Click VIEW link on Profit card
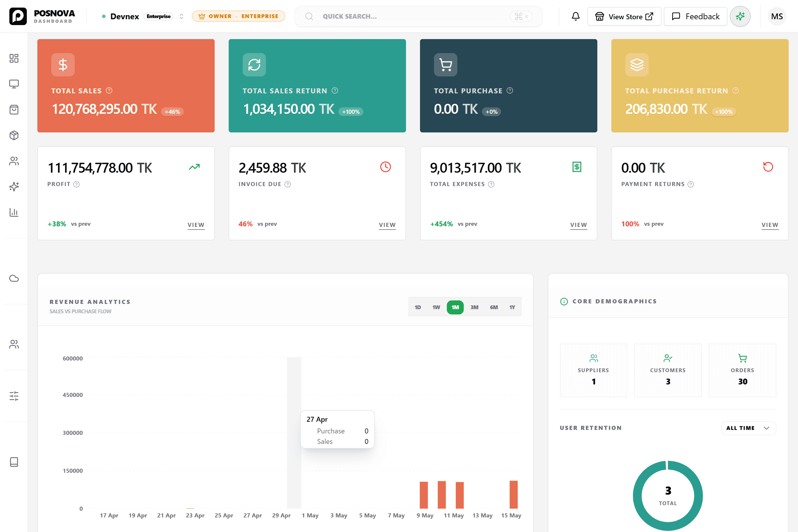Image resolution: width=798 pixels, height=532 pixels. tap(196, 225)
